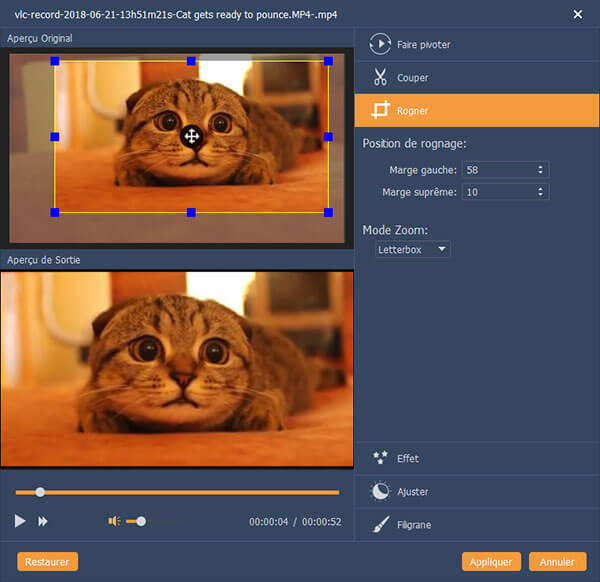Click the Filigrane brush icon
This screenshot has height=582, width=600.
[379, 524]
